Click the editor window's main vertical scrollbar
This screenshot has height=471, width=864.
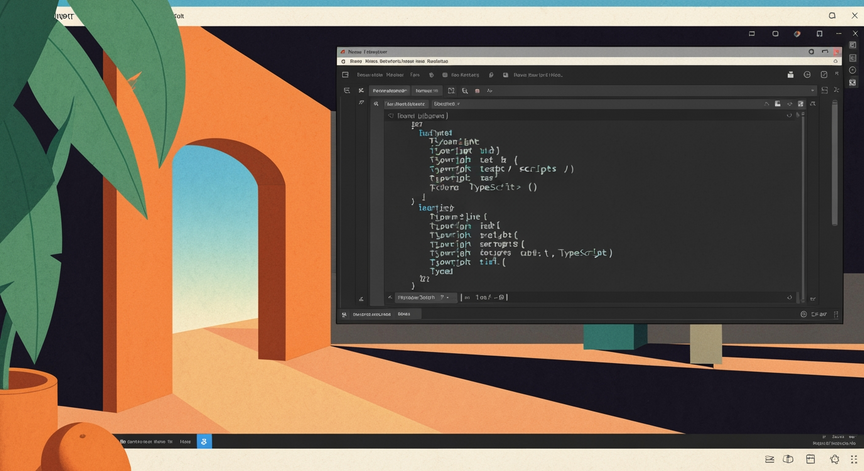tap(835, 163)
